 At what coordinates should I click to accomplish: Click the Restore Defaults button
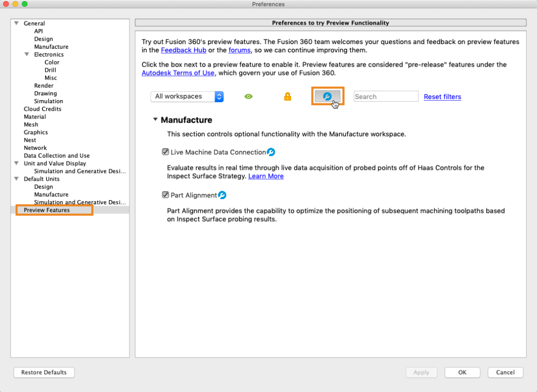[44, 372]
